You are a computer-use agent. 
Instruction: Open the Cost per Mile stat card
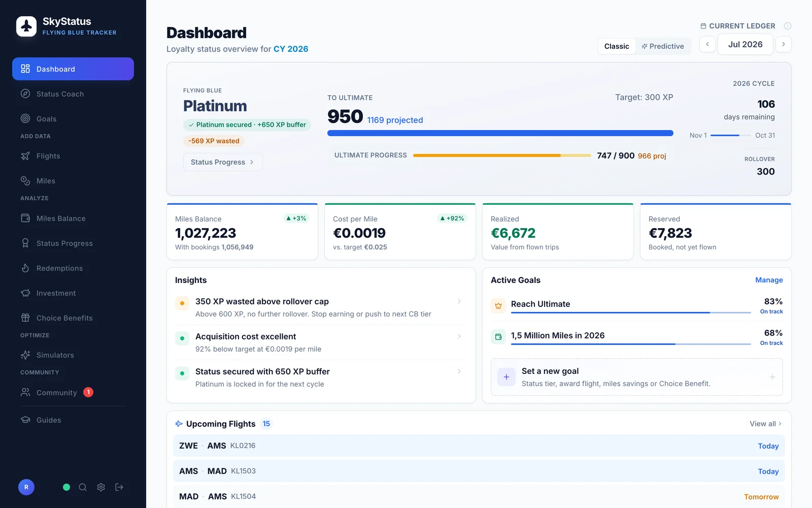coord(400,232)
